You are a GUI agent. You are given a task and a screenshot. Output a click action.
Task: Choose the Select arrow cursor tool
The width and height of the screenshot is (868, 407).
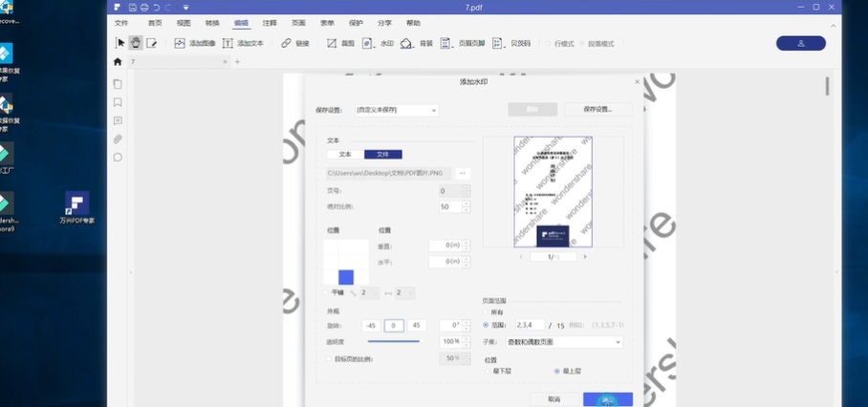coord(120,43)
